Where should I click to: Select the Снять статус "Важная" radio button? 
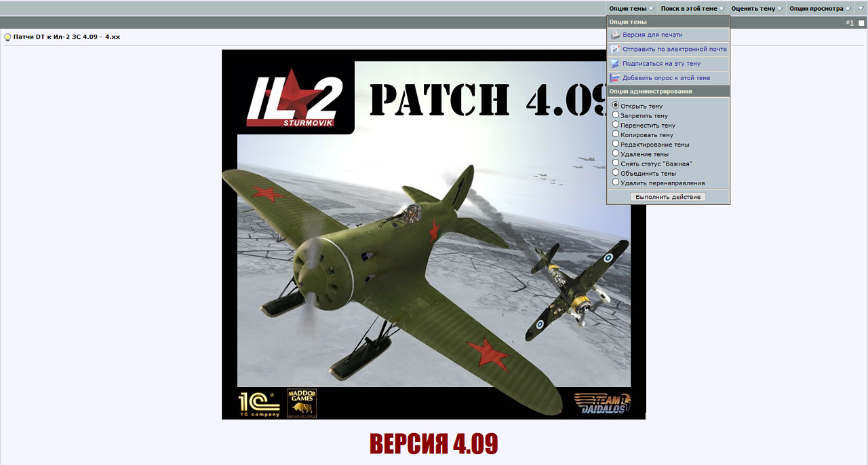click(x=616, y=162)
